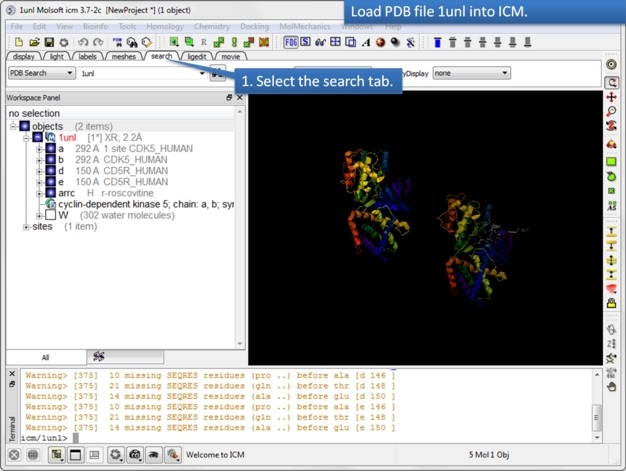
Task: Click the magnifier zoom tool in right sidebar
Action: click(612, 112)
